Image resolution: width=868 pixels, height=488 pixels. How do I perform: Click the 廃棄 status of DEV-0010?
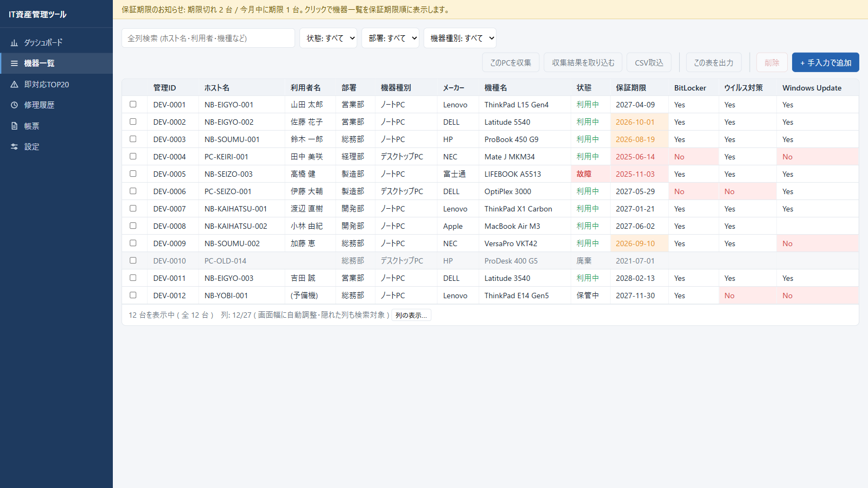[x=584, y=261]
